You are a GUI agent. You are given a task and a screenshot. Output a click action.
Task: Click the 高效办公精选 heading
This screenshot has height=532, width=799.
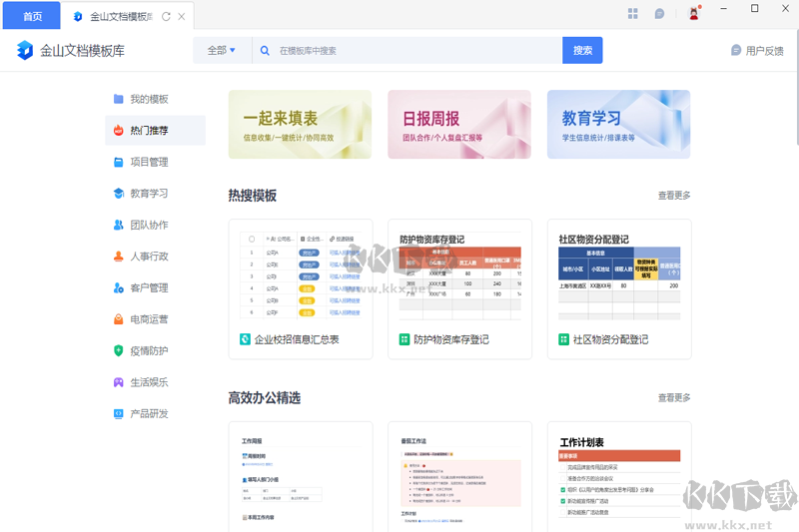[265, 397]
